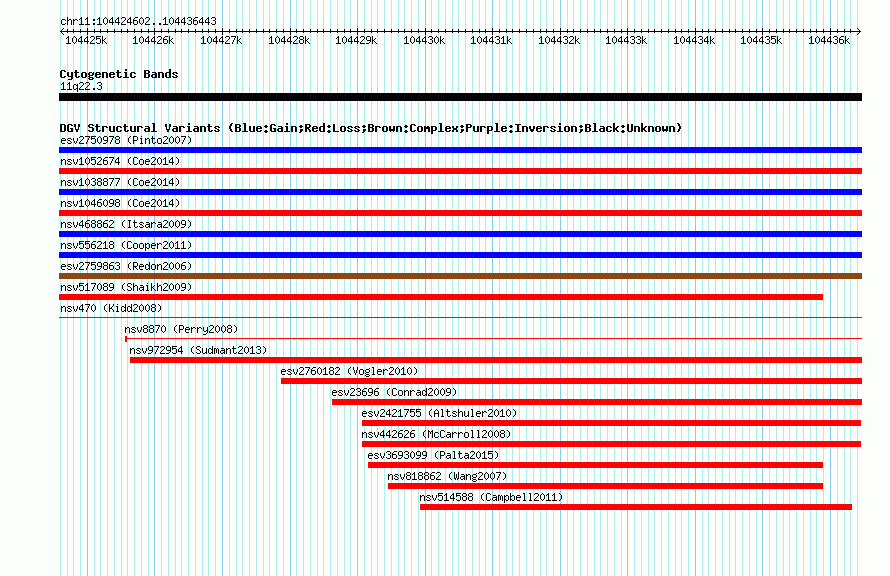Click the esv2421755 (Altshuler2010) label
890x576 pixels.
pos(439,413)
